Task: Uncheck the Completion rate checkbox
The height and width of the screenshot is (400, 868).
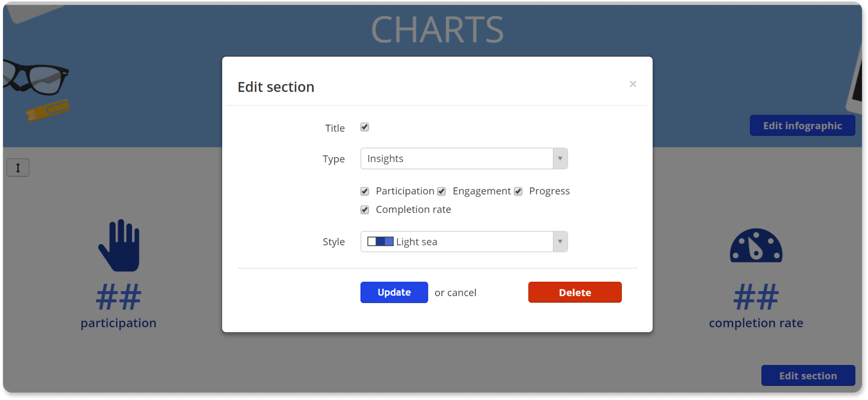Action: 364,210
